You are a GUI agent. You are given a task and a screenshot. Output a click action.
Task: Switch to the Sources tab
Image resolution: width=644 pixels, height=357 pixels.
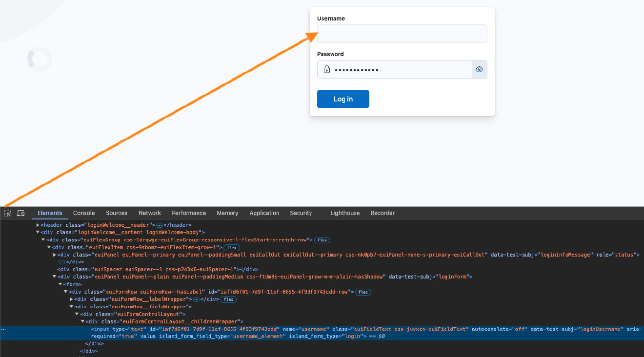click(117, 213)
